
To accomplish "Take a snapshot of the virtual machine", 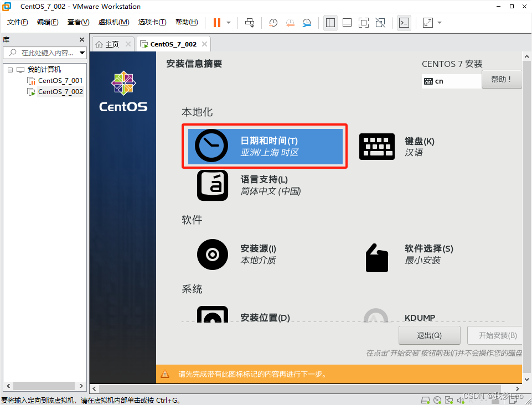I will [x=272, y=23].
